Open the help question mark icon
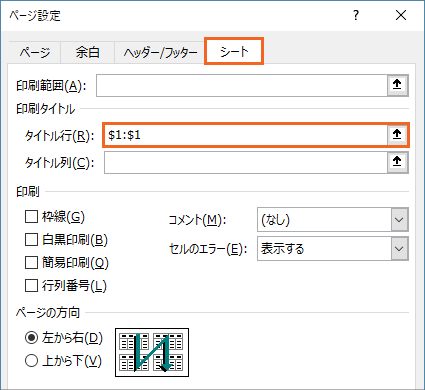 click(356, 15)
